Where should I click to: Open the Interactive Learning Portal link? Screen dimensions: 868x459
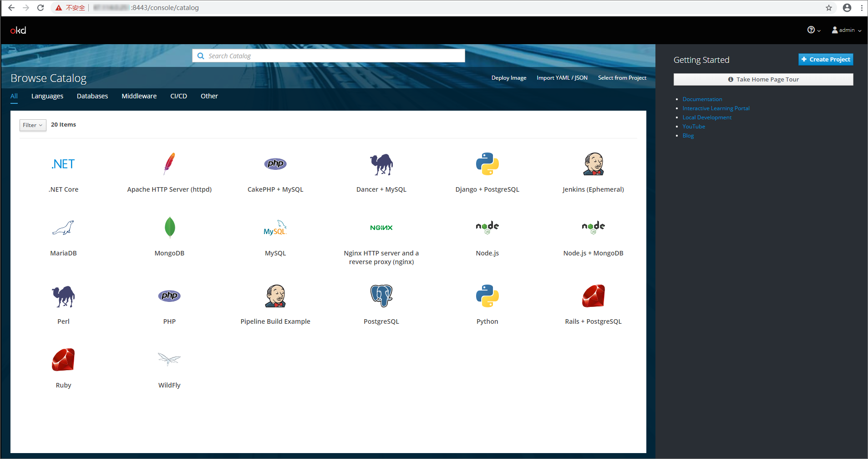(716, 108)
